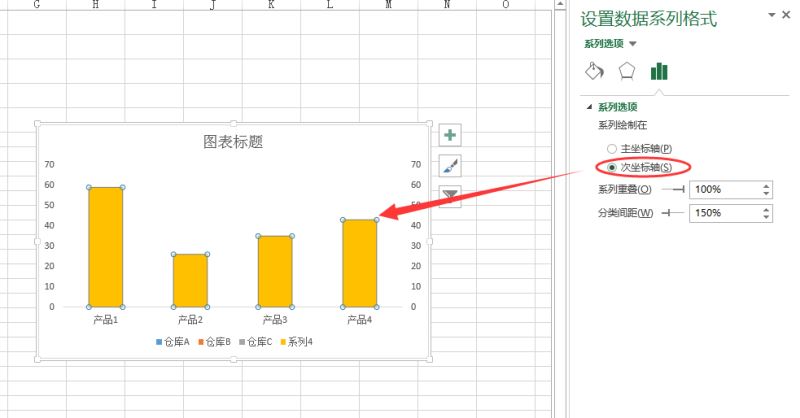Click the 产品4 category axis label
The height and width of the screenshot is (418, 800).
click(x=360, y=320)
